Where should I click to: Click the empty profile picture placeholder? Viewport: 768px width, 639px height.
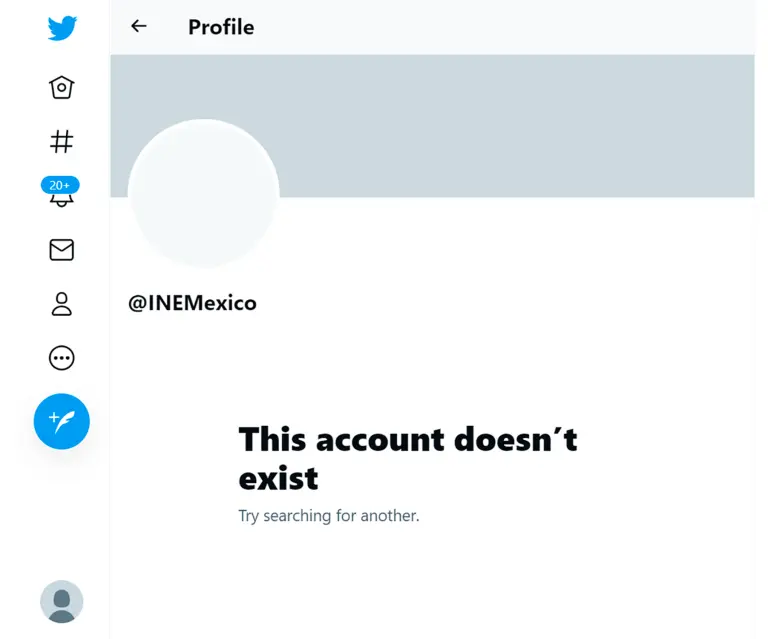[x=203, y=193]
